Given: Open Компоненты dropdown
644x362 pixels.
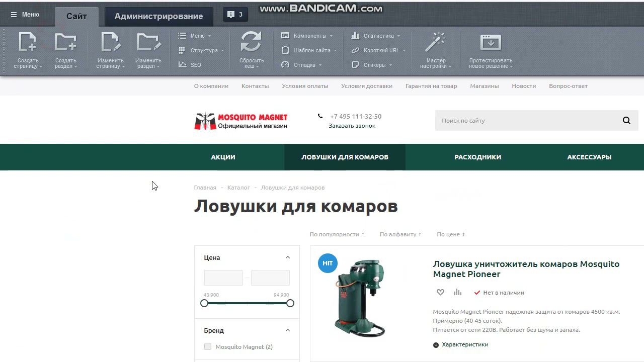Looking at the screenshot, I should tap(307, 36).
